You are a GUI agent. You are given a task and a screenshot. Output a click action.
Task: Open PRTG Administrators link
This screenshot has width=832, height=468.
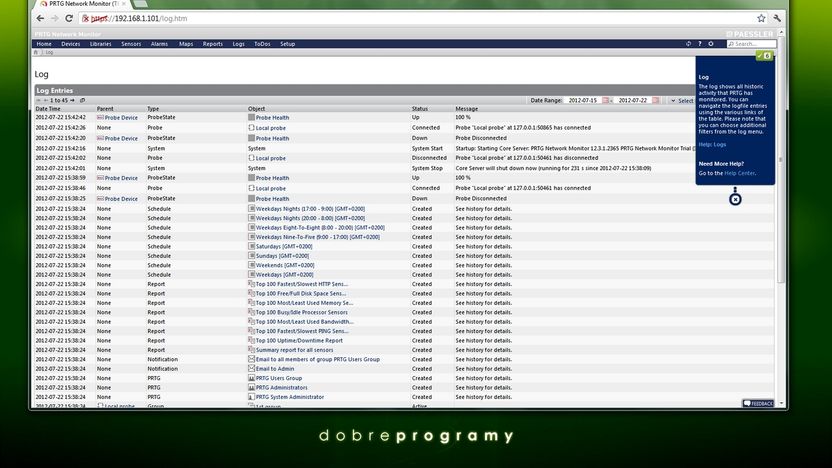281,387
